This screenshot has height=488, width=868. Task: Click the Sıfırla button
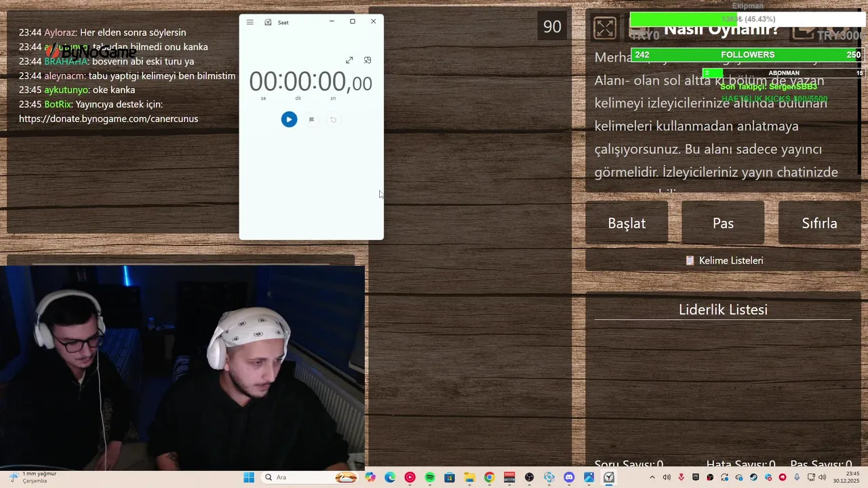[x=819, y=223]
